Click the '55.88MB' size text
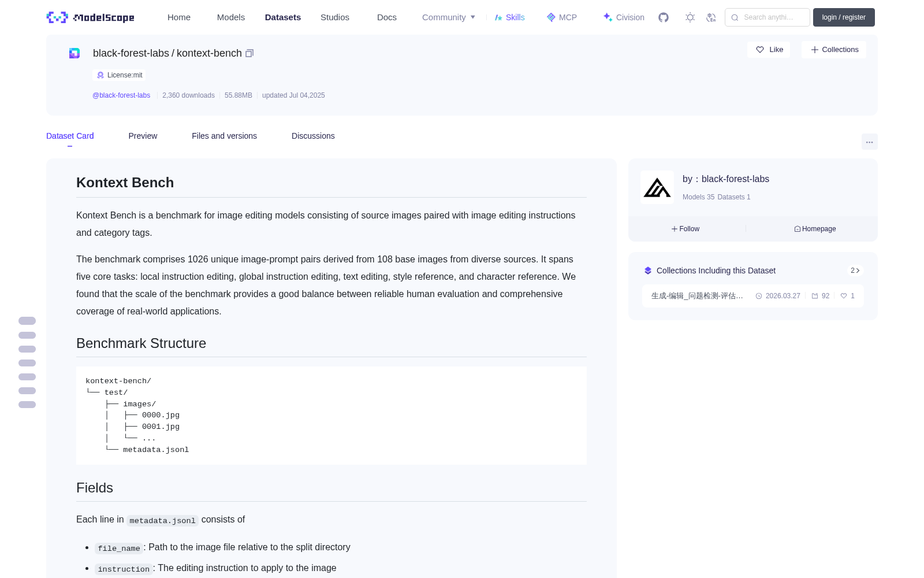Viewport: 924px width, 578px height. tap(239, 95)
